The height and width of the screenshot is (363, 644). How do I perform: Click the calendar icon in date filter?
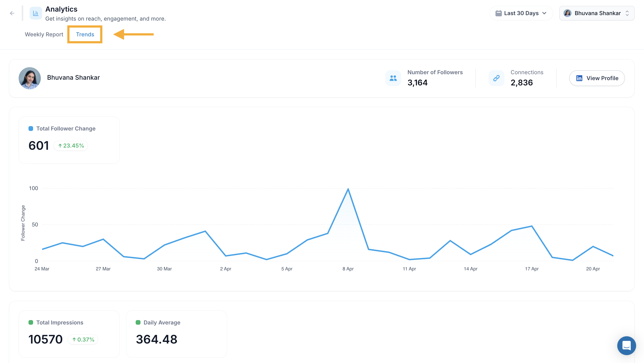pyautogui.click(x=498, y=13)
